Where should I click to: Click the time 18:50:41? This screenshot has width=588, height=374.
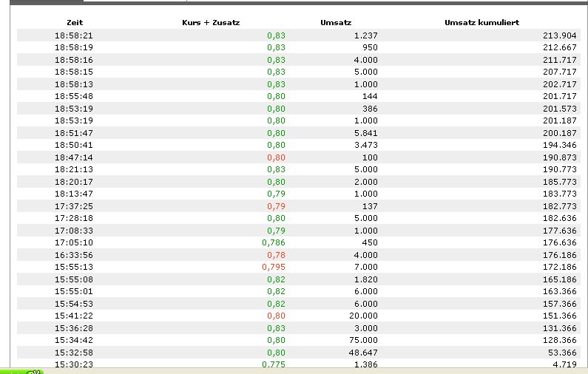(x=74, y=145)
